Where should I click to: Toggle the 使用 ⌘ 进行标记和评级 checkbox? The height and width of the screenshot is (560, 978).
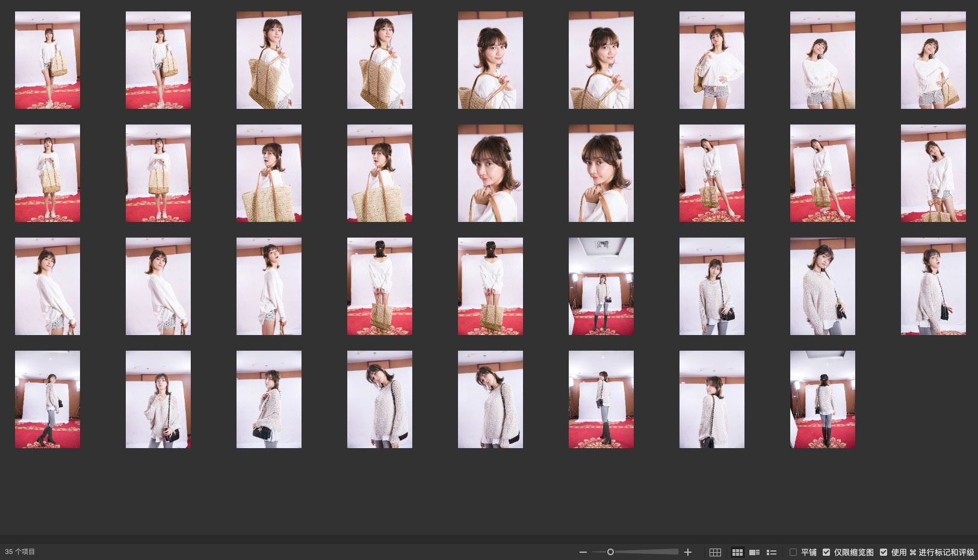[884, 552]
